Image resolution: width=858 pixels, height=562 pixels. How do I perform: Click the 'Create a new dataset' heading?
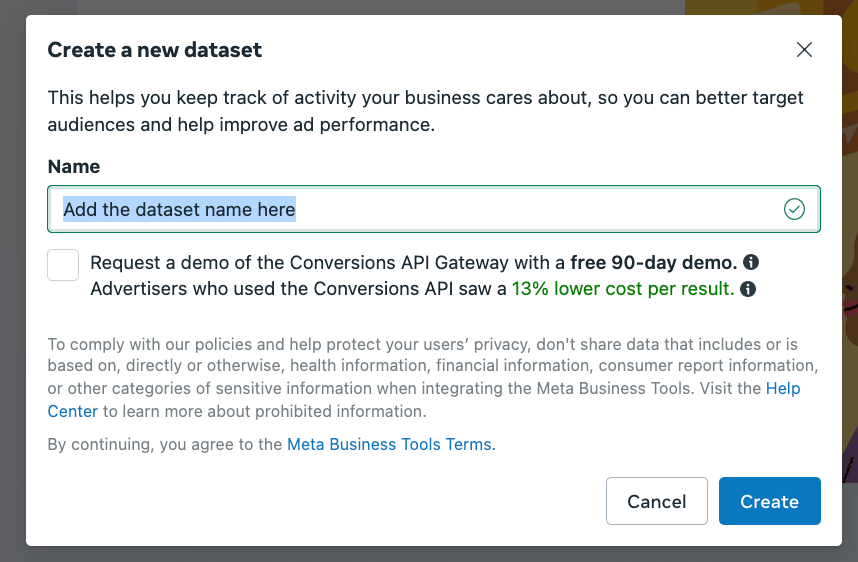(x=155, y=50)
